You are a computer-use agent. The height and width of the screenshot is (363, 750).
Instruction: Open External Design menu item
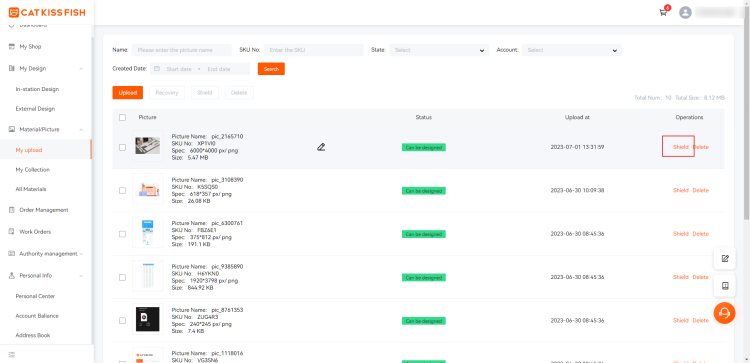coord(35,109)
